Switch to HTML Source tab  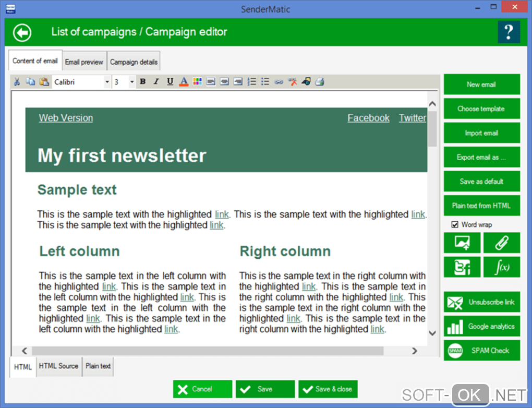coord(58,366)
